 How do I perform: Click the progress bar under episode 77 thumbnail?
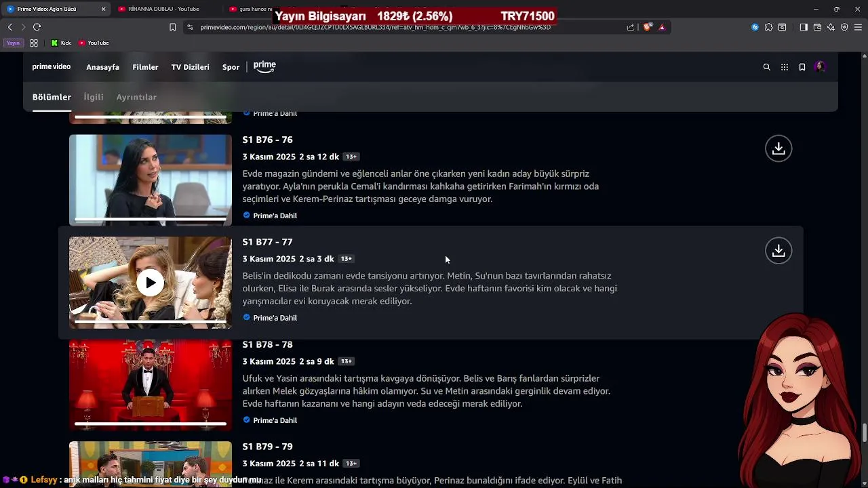click(150, 321)
